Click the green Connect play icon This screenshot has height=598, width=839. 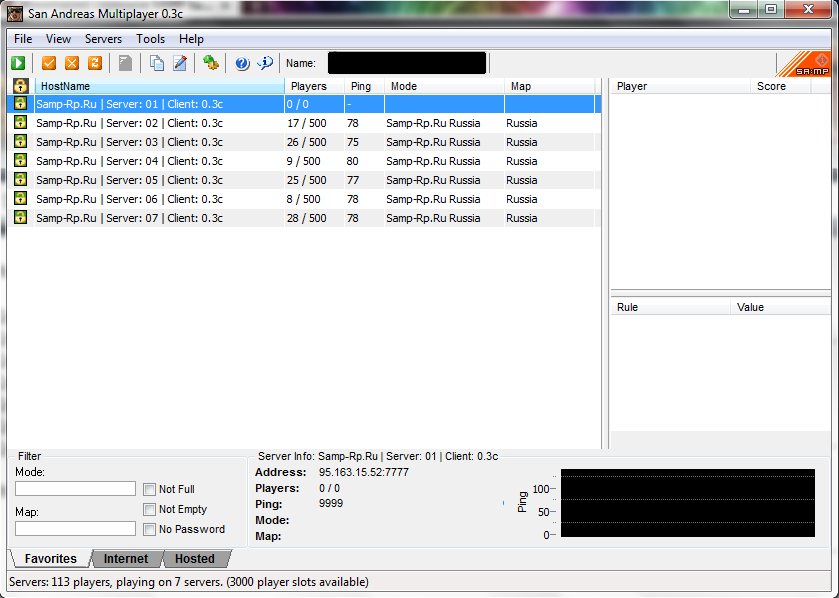[x=18, y=63]
